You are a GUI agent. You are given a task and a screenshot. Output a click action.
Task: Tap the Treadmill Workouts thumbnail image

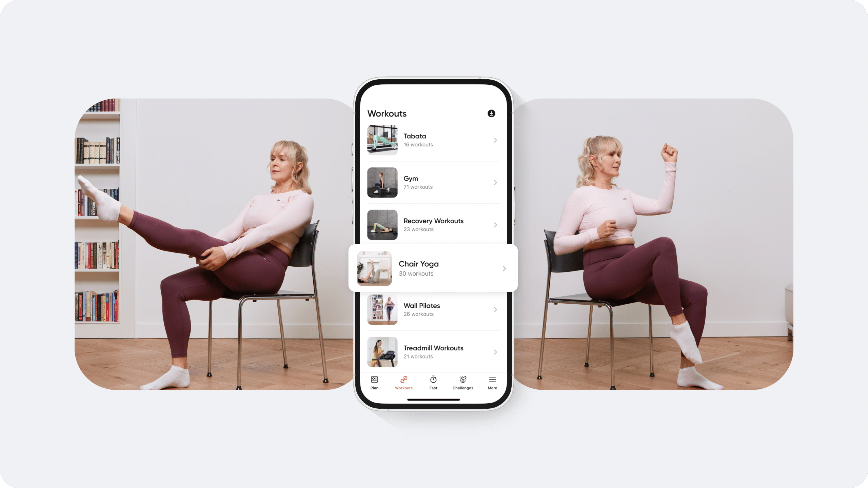382,351
